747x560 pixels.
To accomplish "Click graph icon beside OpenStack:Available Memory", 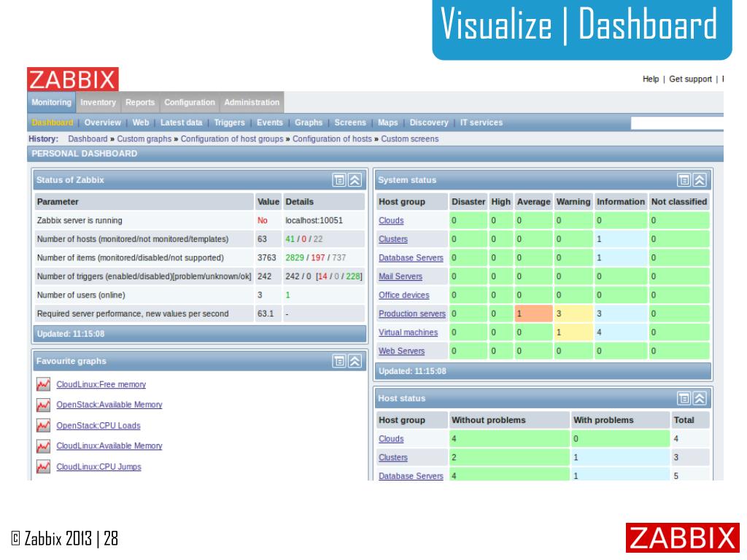I will (43, 405).
